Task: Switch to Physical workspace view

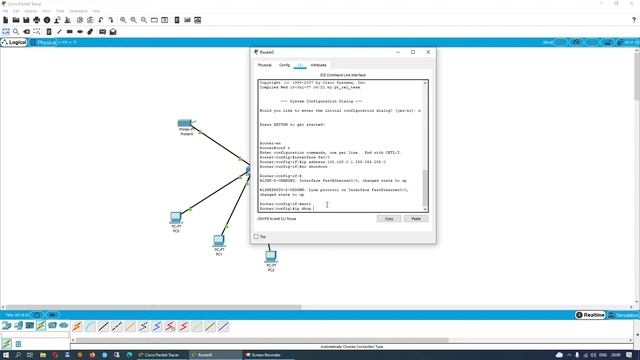Action: tap(43, 42)
